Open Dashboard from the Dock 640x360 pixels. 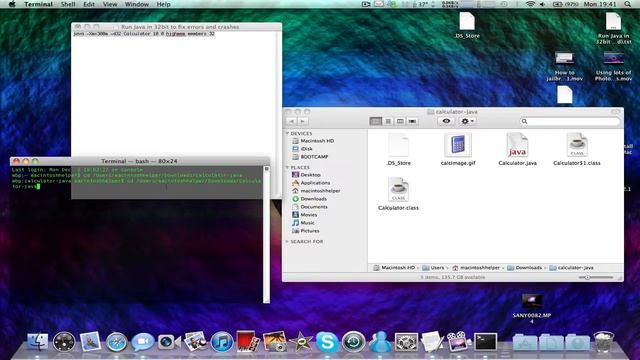click(64, 342)
